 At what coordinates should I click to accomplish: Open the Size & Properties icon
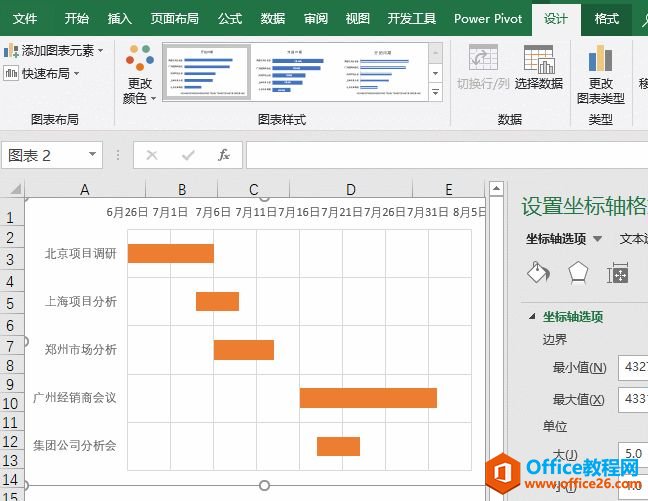click(x=617, y=273)
